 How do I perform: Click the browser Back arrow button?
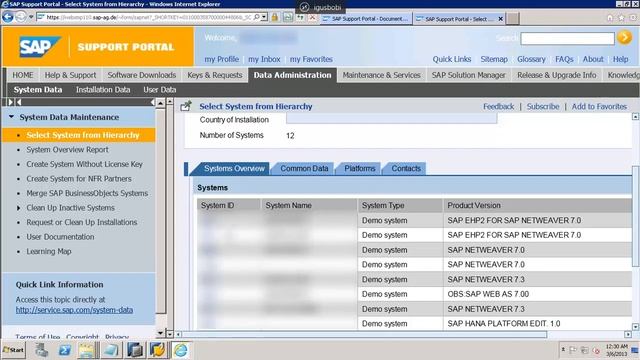tap(7, 17)
